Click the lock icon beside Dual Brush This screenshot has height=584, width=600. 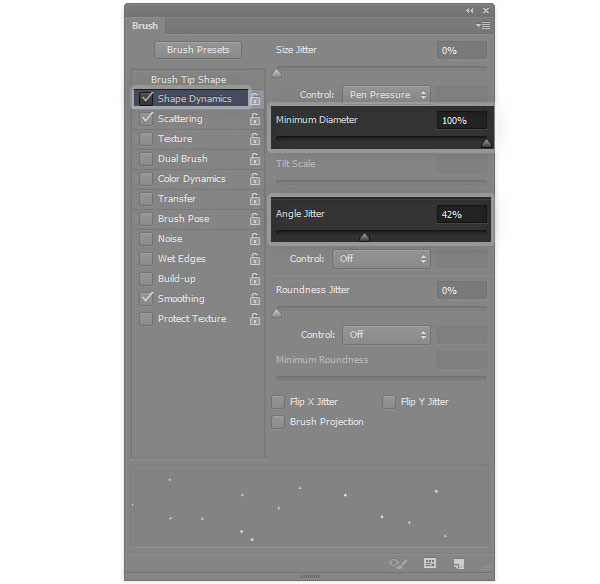tap(255, 159)
